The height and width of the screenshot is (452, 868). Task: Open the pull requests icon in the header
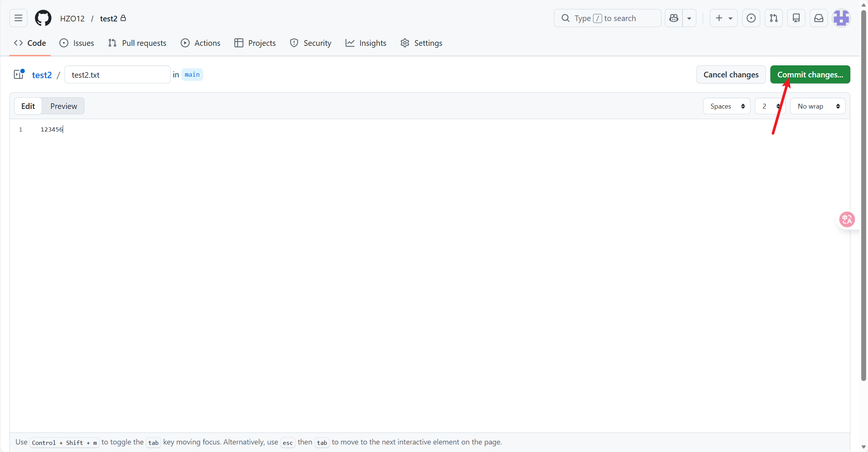[773, 18]
